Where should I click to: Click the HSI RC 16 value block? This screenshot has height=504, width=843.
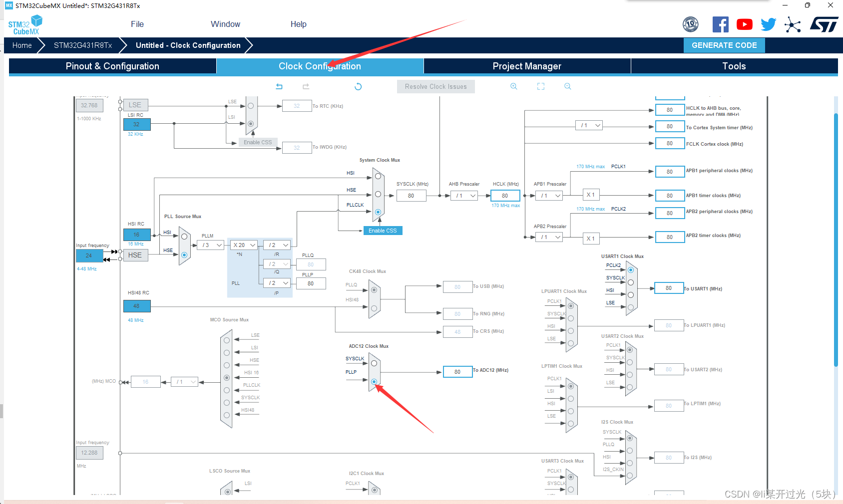point(136,235)
